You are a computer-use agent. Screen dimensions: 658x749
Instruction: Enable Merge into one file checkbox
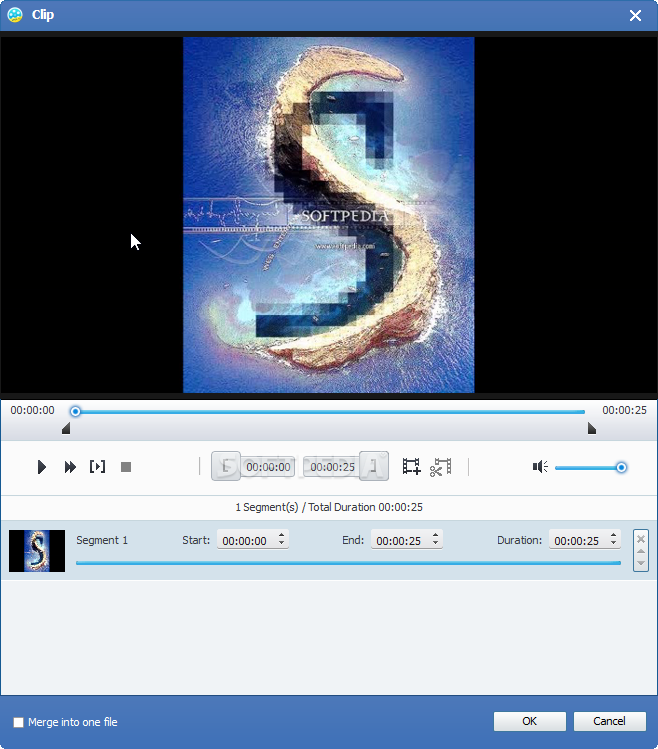click(x=18, y=722)
